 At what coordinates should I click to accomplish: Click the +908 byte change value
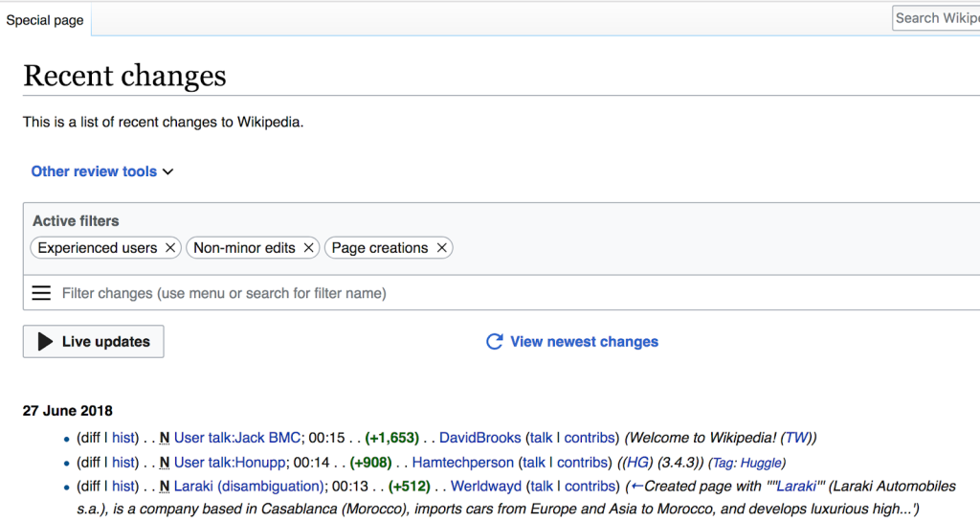[x=370, y=463]
